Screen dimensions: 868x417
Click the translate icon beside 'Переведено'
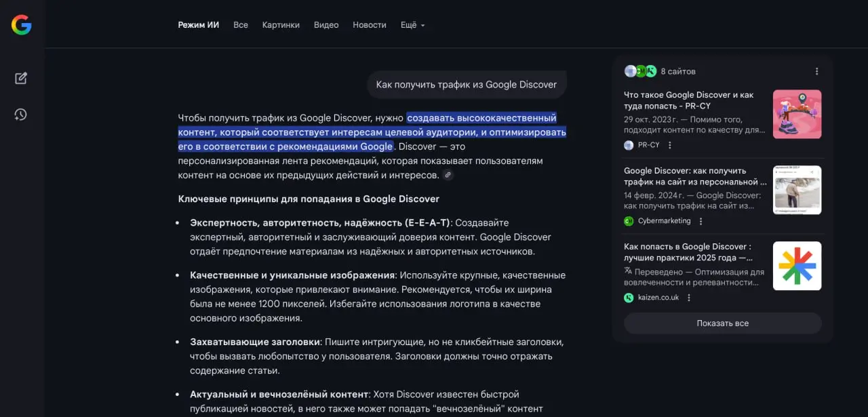tap(628, 271)
